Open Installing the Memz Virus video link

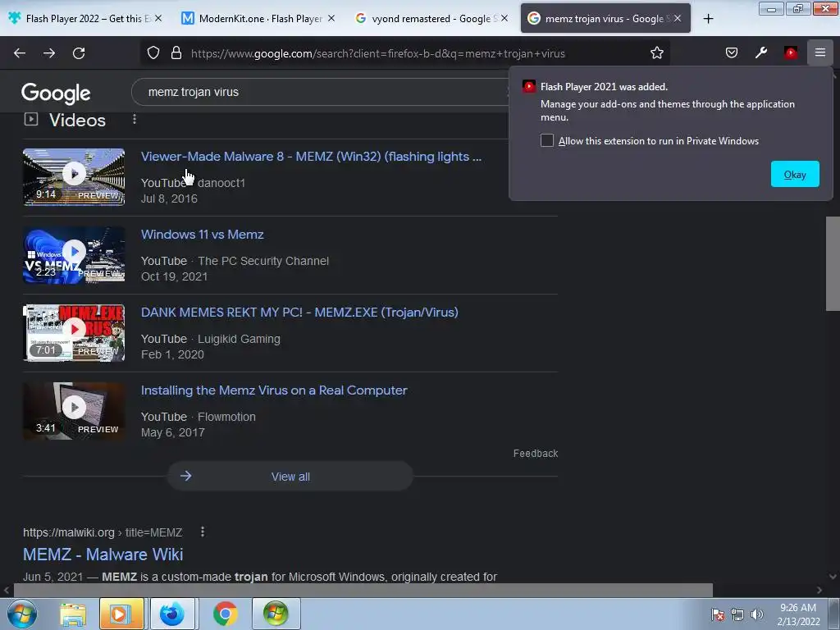274,390
